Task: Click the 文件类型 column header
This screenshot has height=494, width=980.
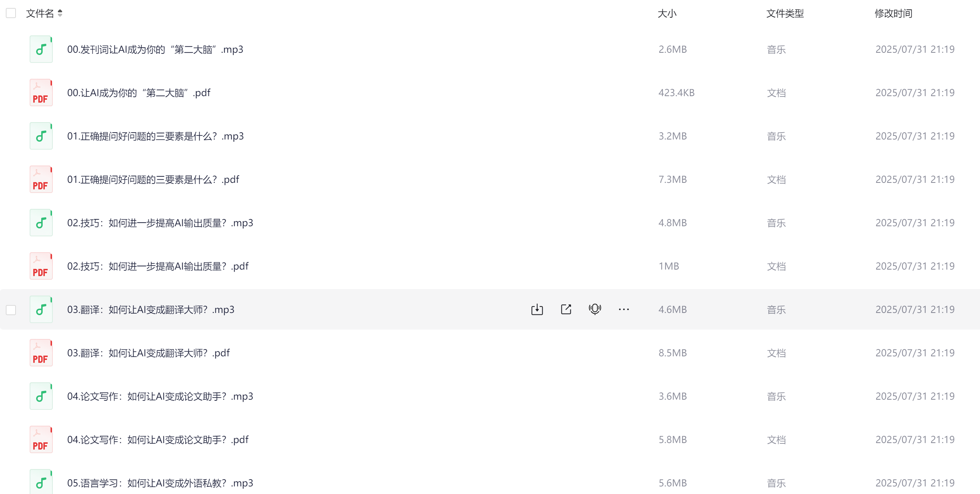Action: click(785, 13)
